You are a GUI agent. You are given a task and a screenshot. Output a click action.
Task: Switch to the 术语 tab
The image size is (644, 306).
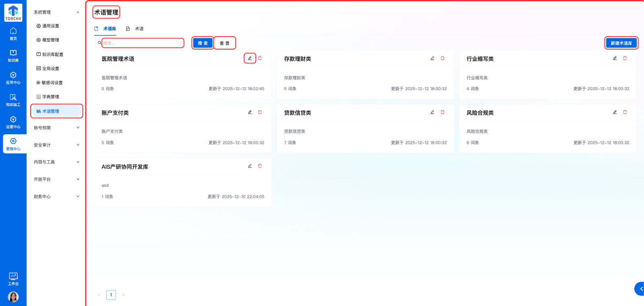tap(135, 29)
